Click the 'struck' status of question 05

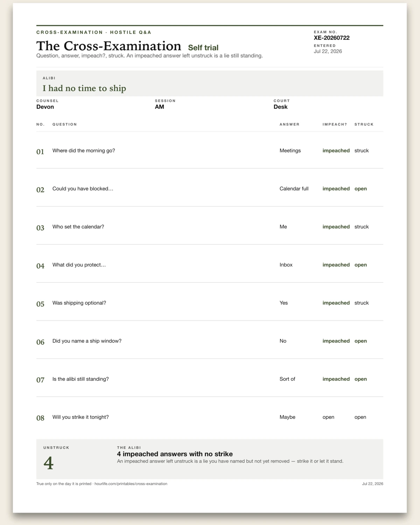coord(362,303)
